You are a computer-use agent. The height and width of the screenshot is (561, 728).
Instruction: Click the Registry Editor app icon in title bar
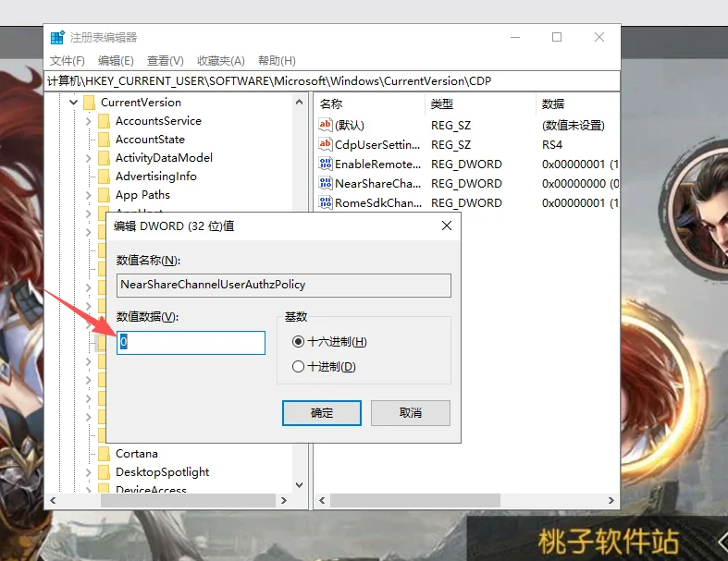57,37
